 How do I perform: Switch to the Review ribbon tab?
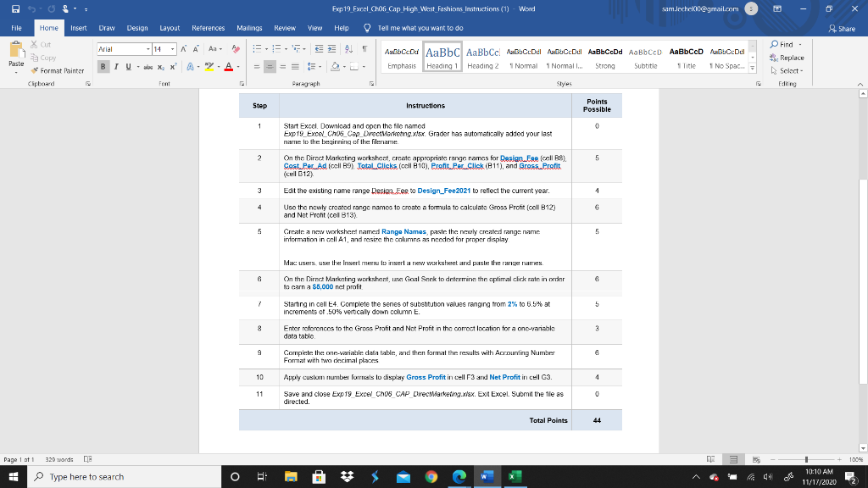pos(287,27)
